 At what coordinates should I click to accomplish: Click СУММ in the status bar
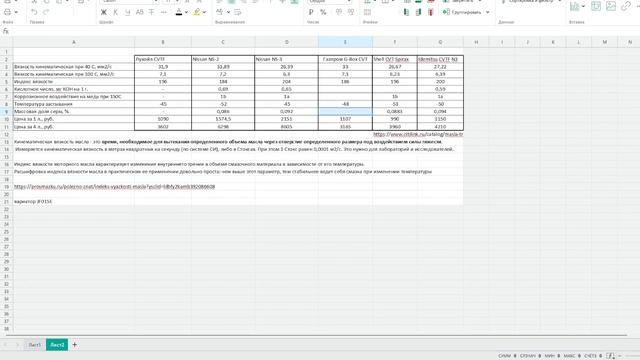click(504, 356)
